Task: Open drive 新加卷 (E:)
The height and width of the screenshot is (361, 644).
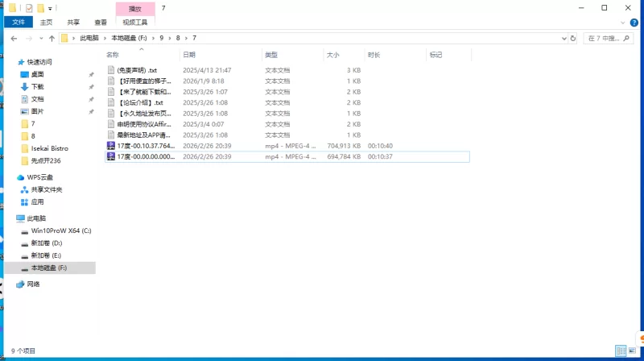Action: pyautogui.click(x=46, y=255)
